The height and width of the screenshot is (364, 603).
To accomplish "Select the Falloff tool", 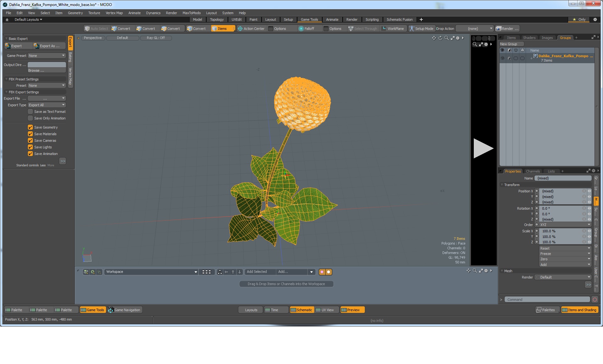I will pyautogui.click(x=306, y=29).
